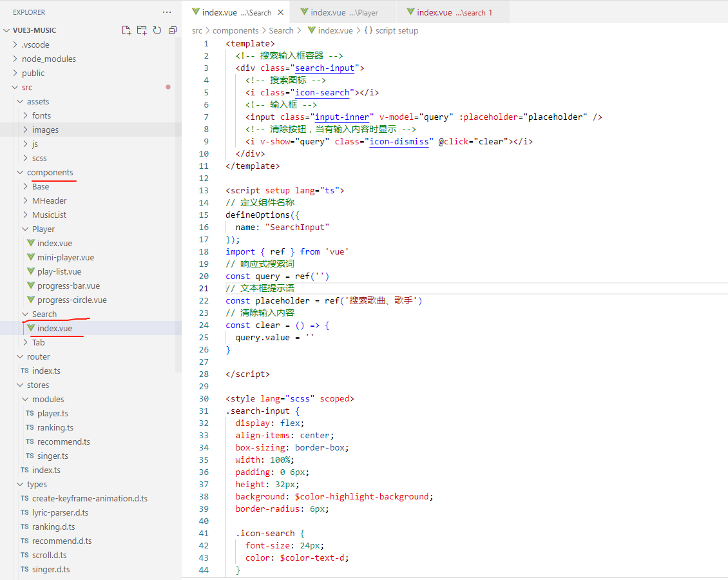Collapse the router folder
The height and width of the screenshot is (580, 728).
(x=38, y=356)
